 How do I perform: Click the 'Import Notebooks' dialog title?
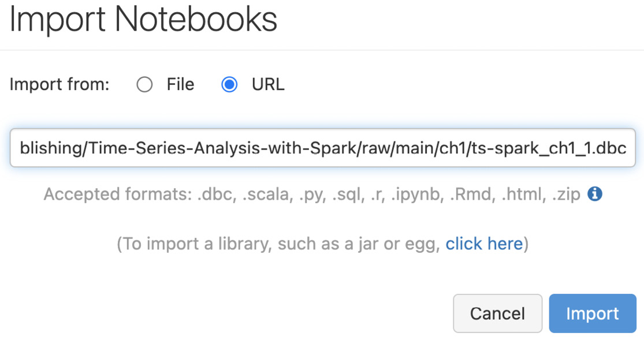coord(143,19)
